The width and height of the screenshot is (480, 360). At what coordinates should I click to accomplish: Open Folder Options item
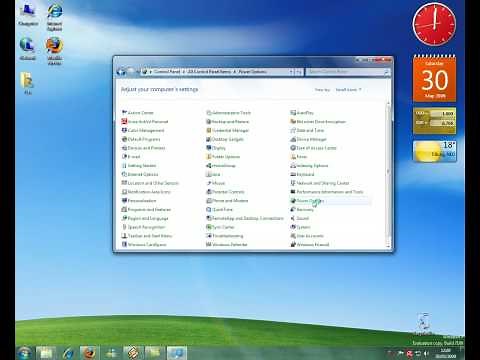(223, 157)
